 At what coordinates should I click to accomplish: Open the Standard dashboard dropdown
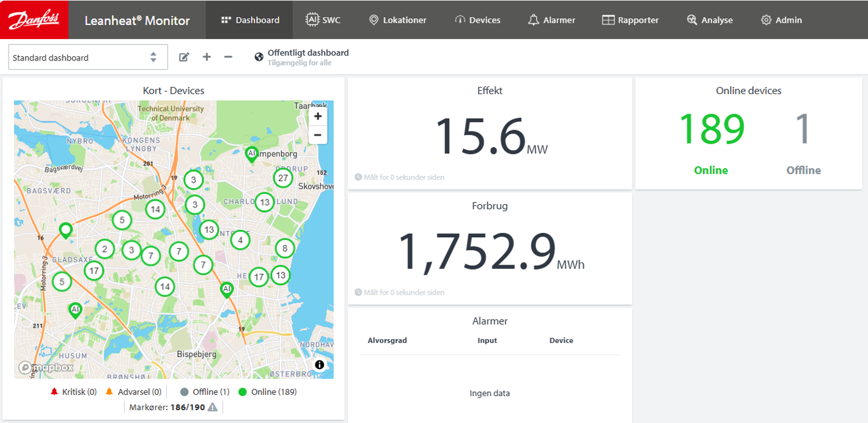click(88, 57)
